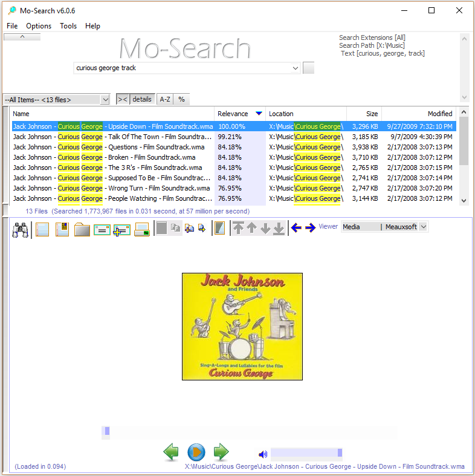Click the gray down arrow icon
The width and height of the screenshot is (475, 476).
point(265,229)
